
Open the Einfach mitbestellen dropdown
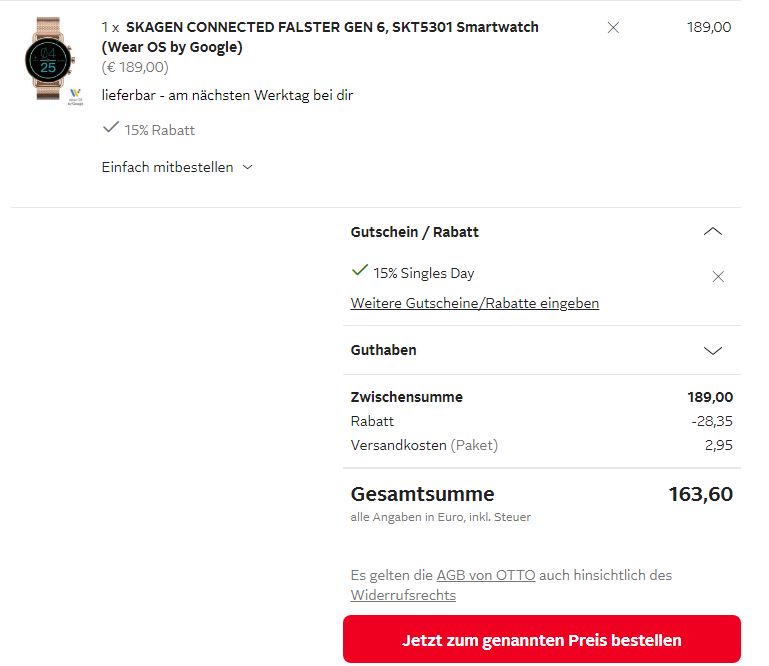[177, 167]
